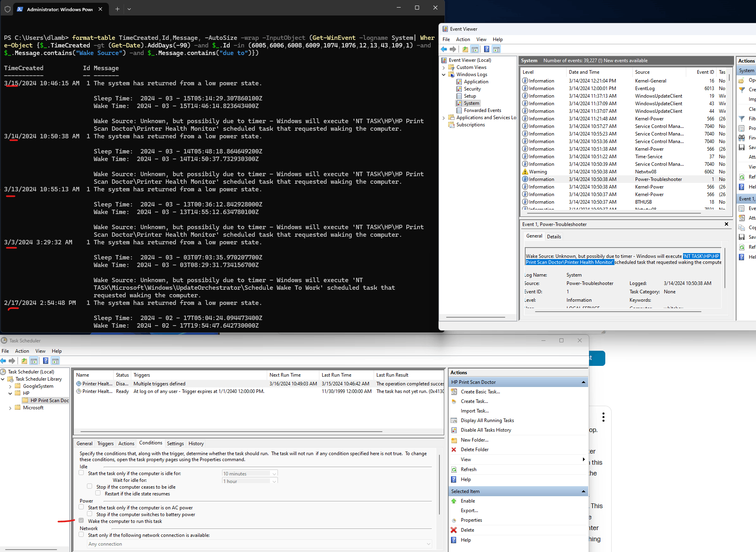The height and width of the screenshot is (552, 756).
Task: Toggle 'Start only if network connection available' checkbox
Action: [81, 535]
